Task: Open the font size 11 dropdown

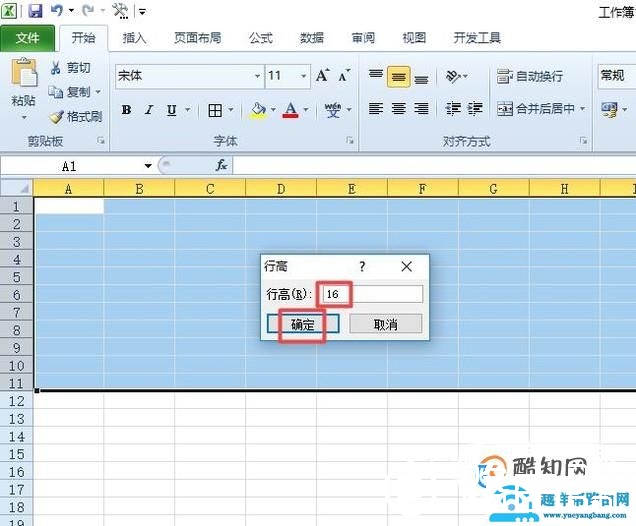Action: point(303,76)
